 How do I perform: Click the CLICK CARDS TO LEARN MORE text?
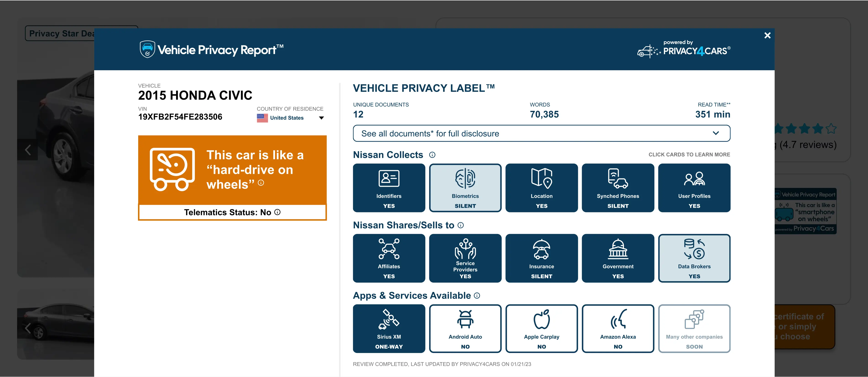pos(689,155)
